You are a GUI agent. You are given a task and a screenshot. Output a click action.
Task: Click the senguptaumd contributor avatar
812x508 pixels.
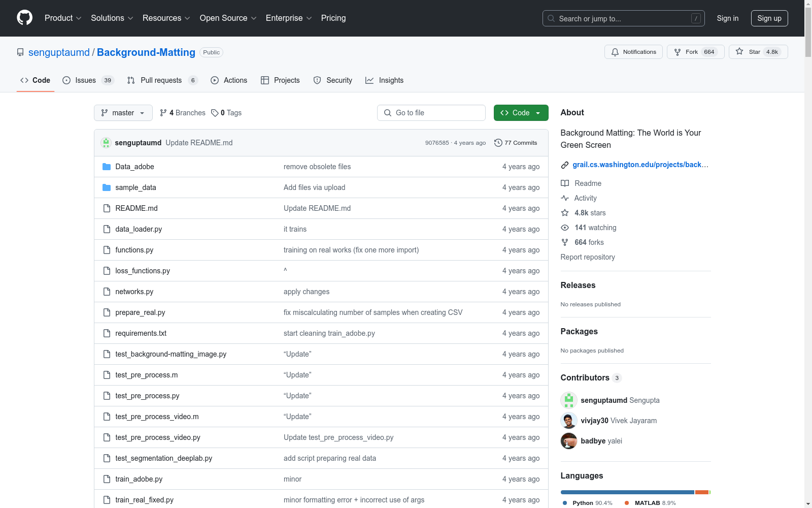tap(569, 400)
